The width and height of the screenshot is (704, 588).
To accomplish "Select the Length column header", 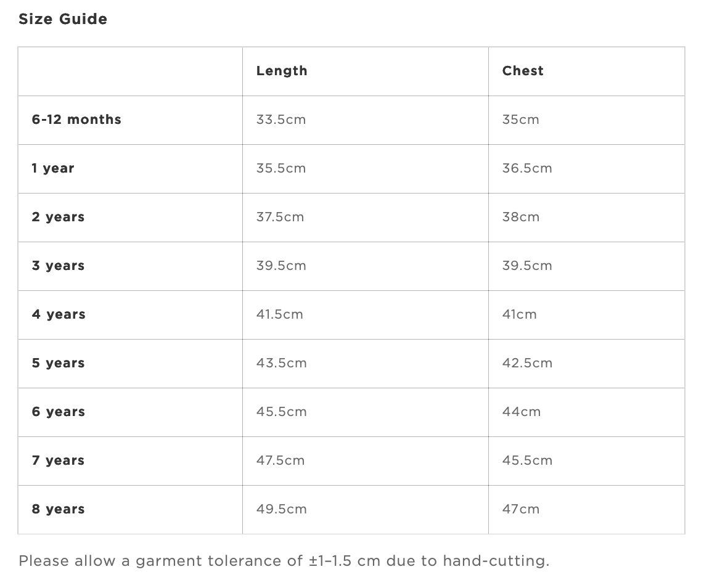I will coord(282,71).
